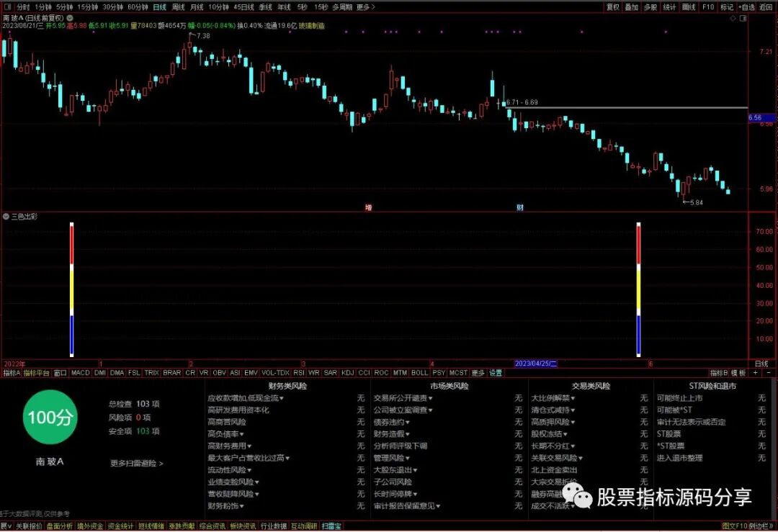The height and width of the screenshot is (532, 778).
Task: Open the 行业数据 bottom tab
Action: (x=274, y=526)
